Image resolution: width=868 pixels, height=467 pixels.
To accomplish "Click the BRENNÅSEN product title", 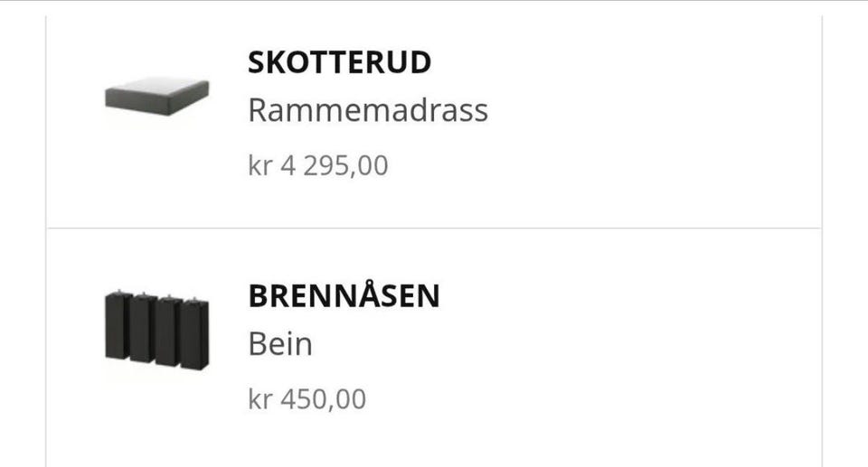I will [x=344, y=295].
